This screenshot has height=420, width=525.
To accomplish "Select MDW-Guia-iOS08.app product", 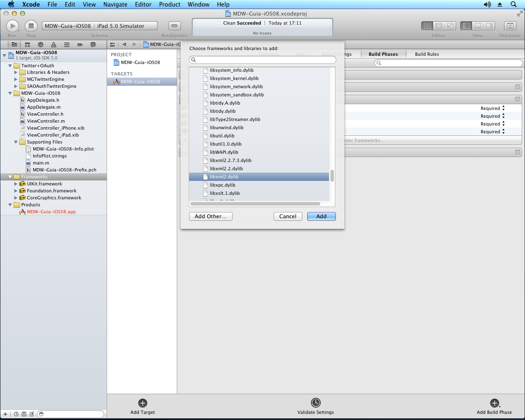I will point(51,212).
